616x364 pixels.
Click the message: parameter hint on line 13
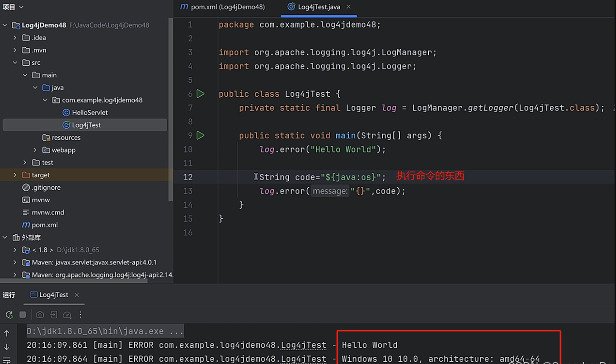coord(330,191)
